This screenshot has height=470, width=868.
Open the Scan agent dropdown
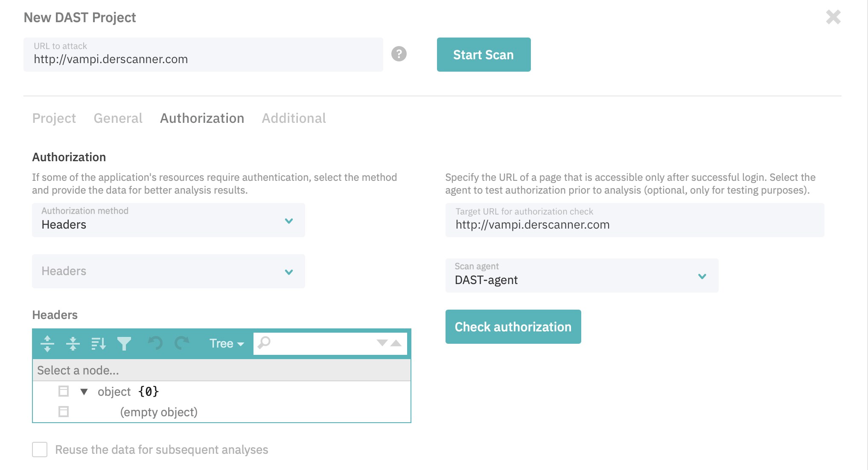[582, 276]
